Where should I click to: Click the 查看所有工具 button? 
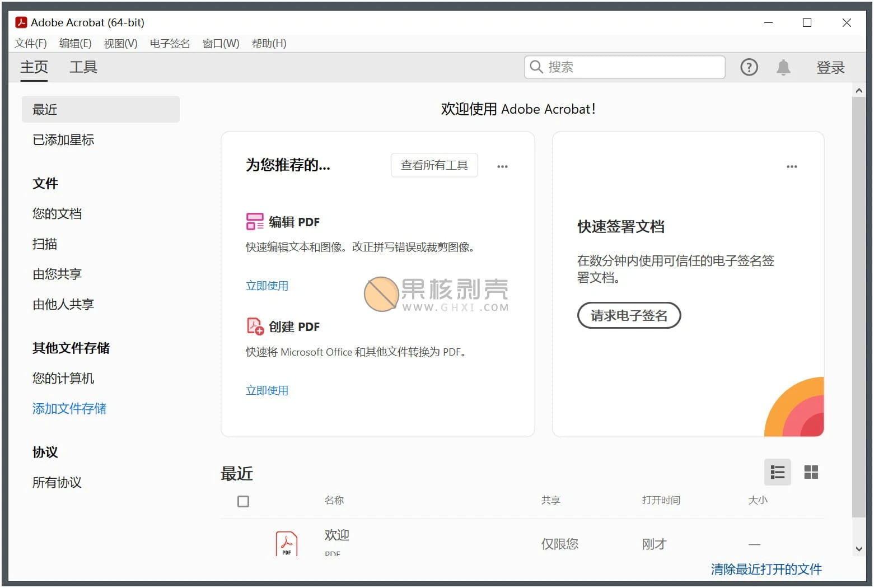pyautogui.click(x=434, y=165)
